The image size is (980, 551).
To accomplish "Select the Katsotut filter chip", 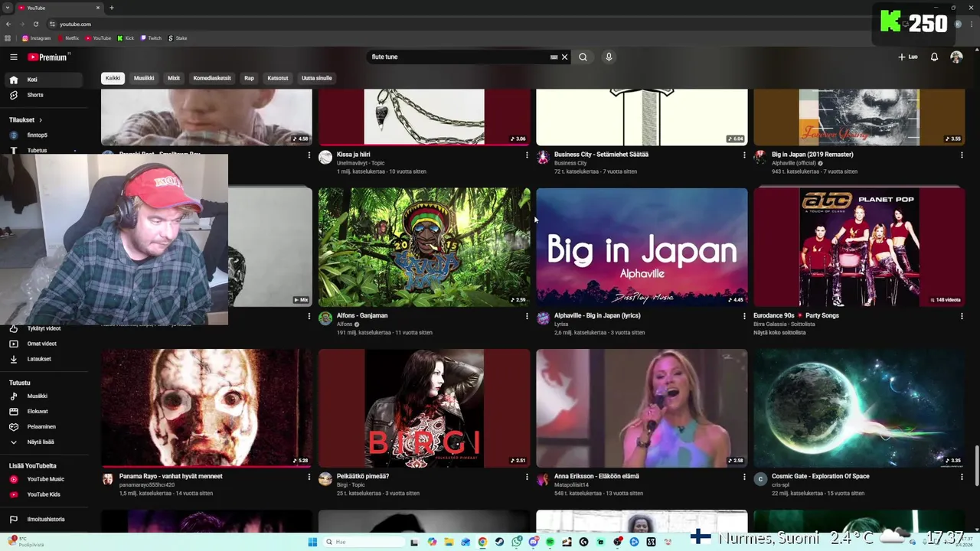I will [x=278, y=78].
